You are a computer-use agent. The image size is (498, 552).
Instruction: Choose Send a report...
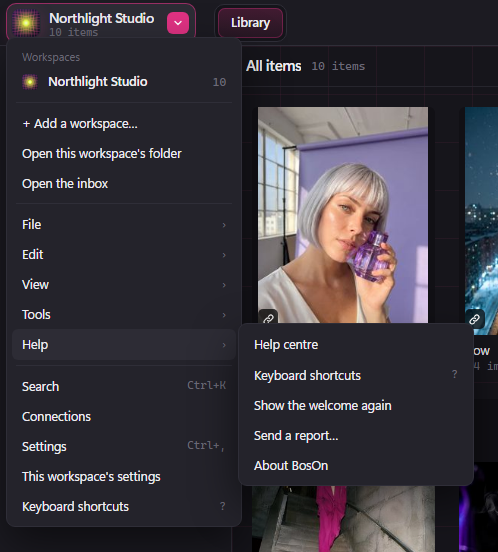click(x=356, y=435)
